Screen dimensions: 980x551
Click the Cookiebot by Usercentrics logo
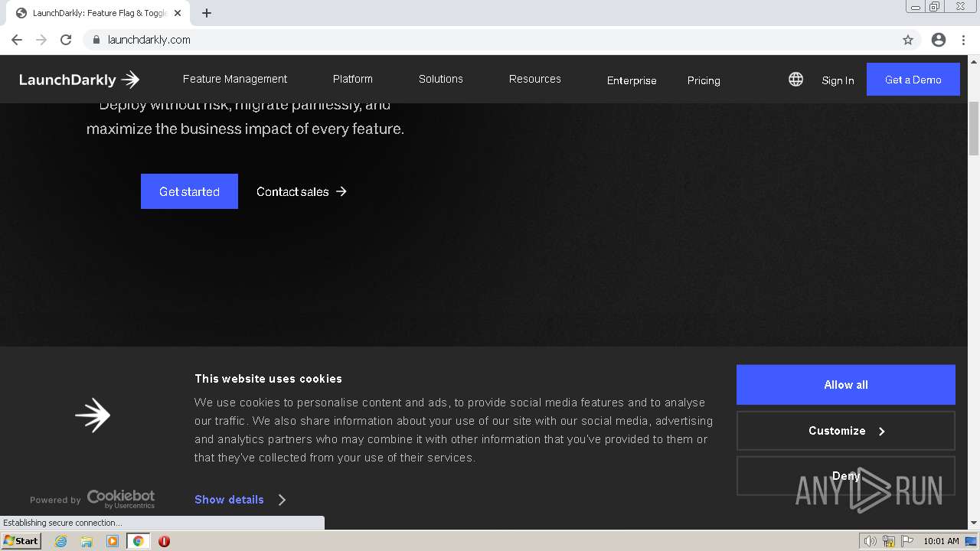click(121, 499)
